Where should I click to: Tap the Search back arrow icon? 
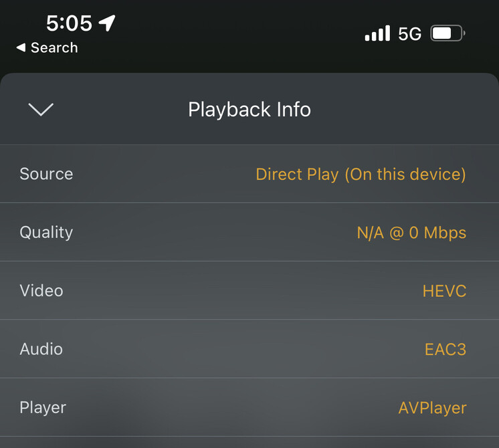tap(21, 48)
